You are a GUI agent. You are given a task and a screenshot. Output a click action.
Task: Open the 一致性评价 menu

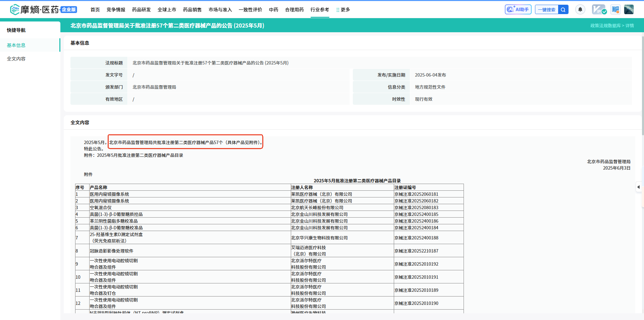pyautogui.click(x=250, y=10)
